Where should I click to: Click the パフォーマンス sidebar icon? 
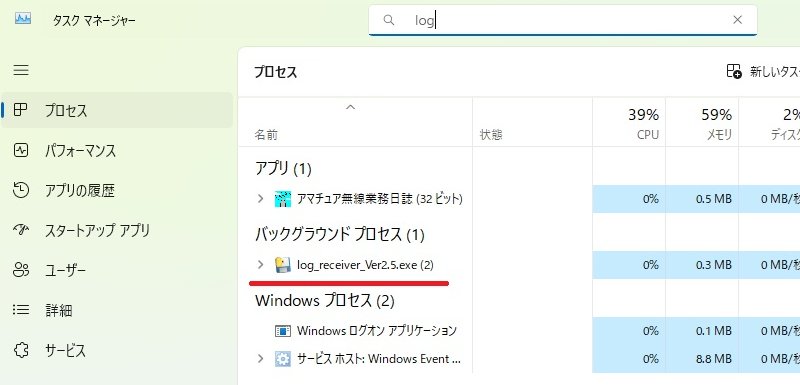tap(21, 150)
